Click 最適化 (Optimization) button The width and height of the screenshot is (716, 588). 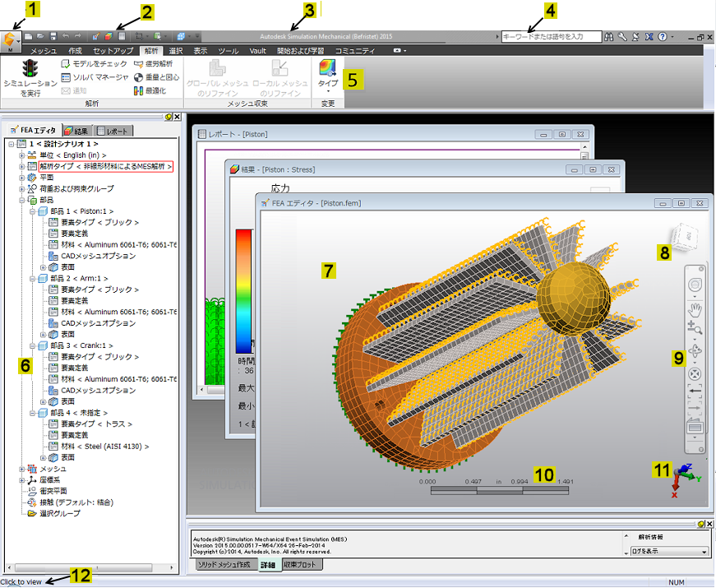click(150, 91)
